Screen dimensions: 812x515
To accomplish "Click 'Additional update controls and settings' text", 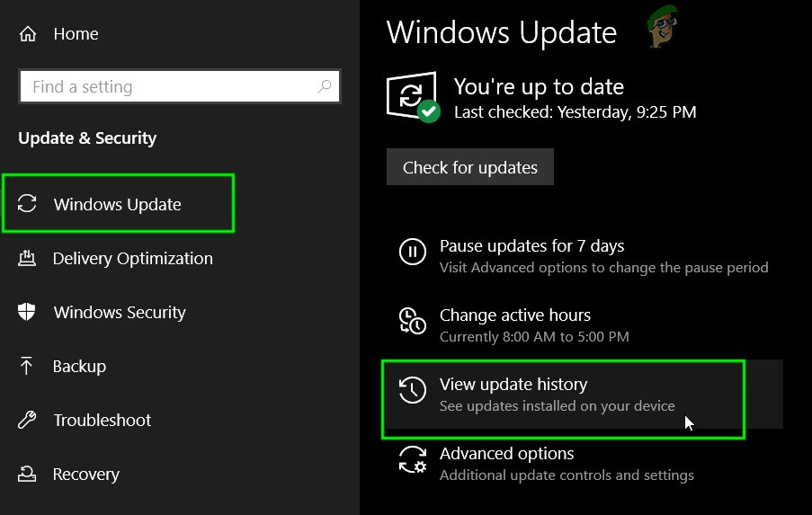I will pyautogui.click(x=567, y=475).
